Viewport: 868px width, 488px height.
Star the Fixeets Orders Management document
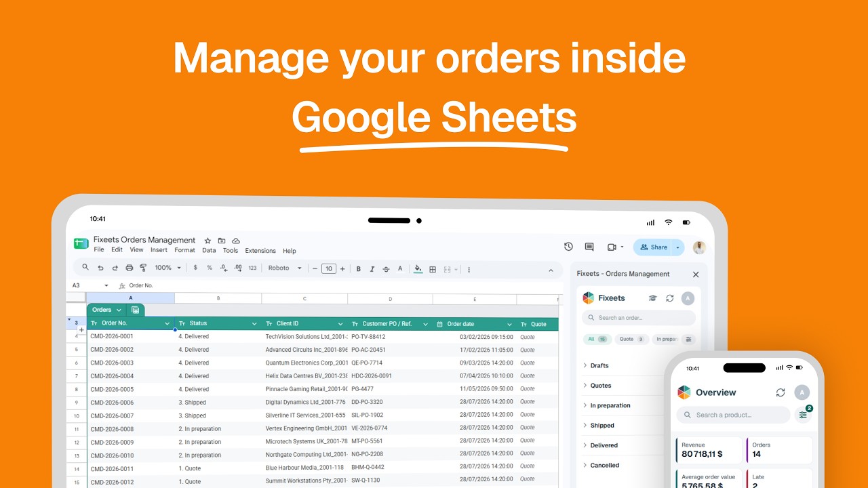pyautogui.click(x=208, y=241)
